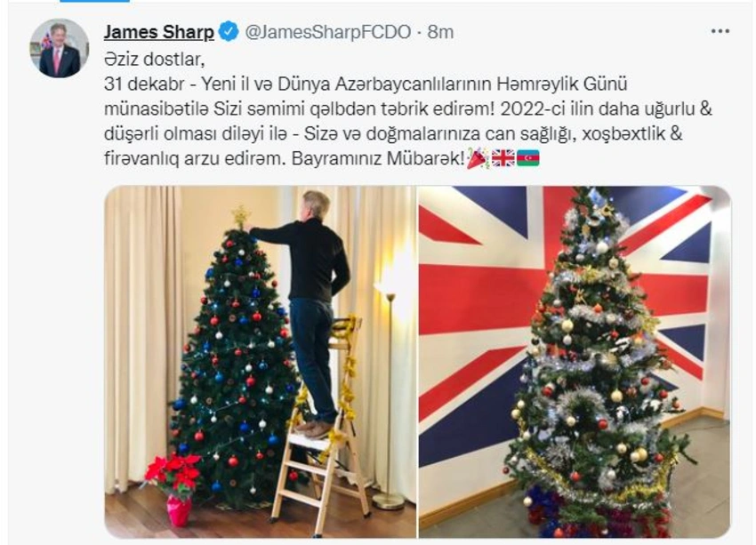Click the 8m tweet timestamp
The width and height of the screenshot is (756, 545).
440,32
